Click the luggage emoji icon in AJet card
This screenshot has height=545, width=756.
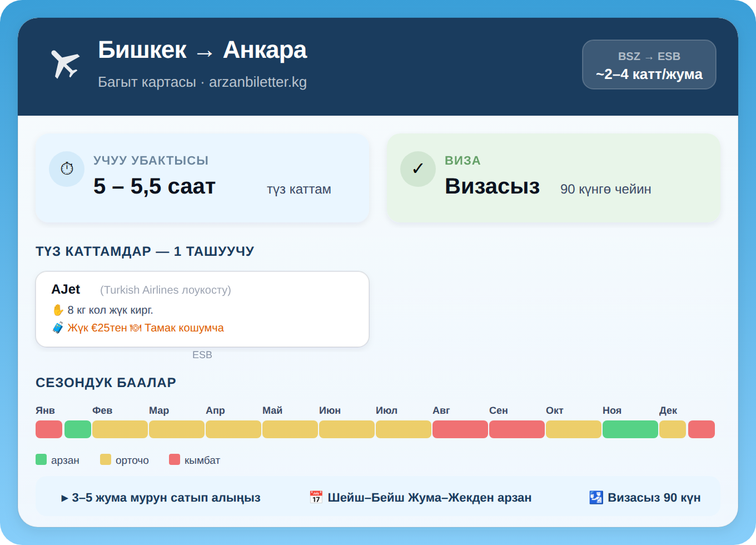point(57,328)
